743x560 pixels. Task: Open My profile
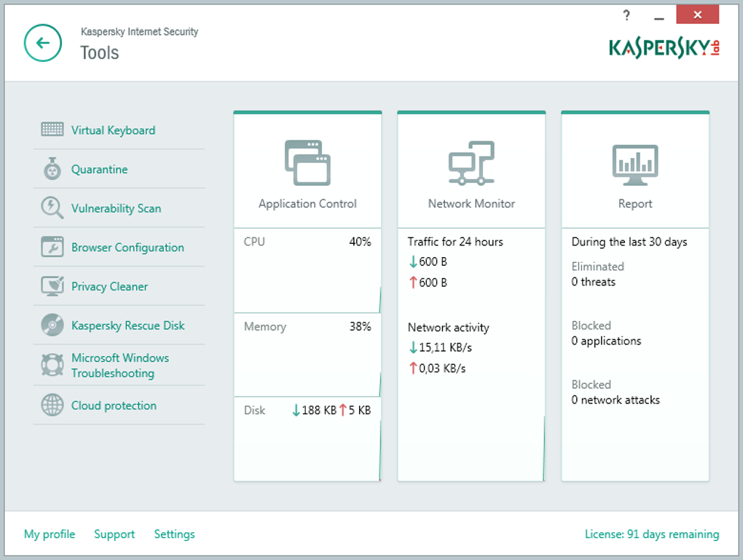click(x=50, y=534)
